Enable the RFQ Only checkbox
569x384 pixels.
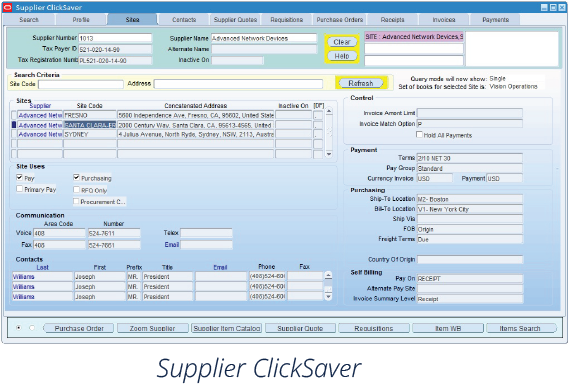(76, 189)
